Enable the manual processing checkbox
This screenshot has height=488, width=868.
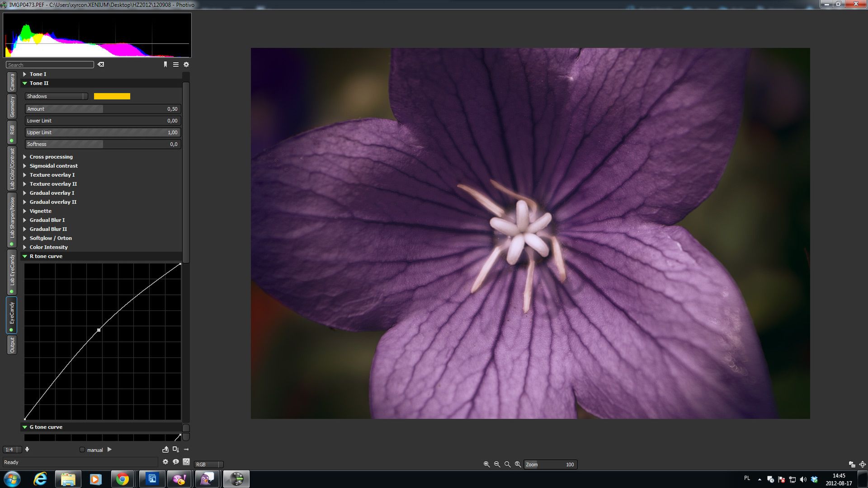82,450
